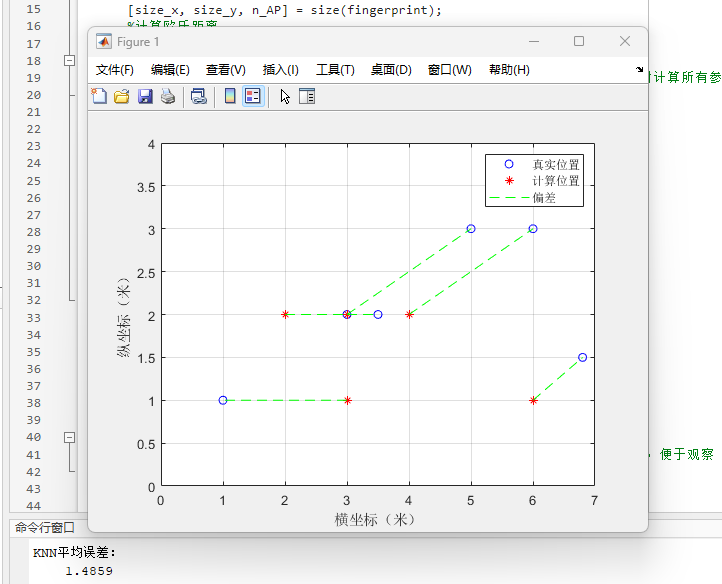This screenshot has width=722, height=584.
Task: Open the 文件(F) menu
Action: pos(115,70)
